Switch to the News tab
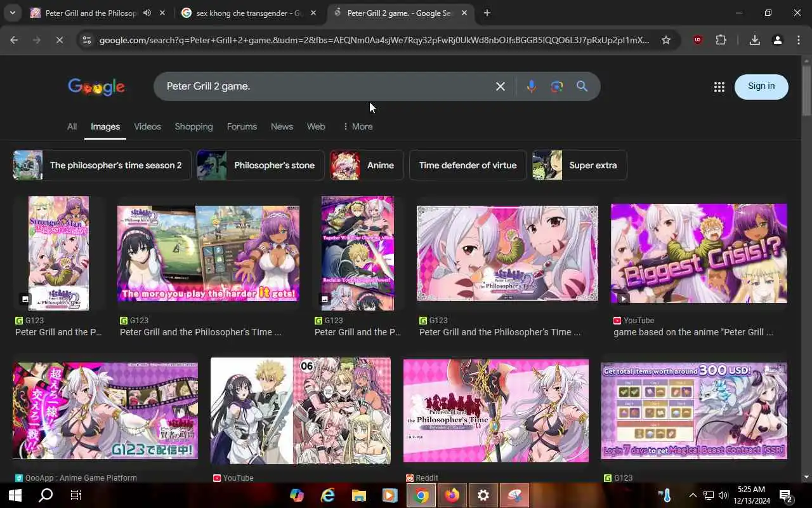 (x=282, y=126)
